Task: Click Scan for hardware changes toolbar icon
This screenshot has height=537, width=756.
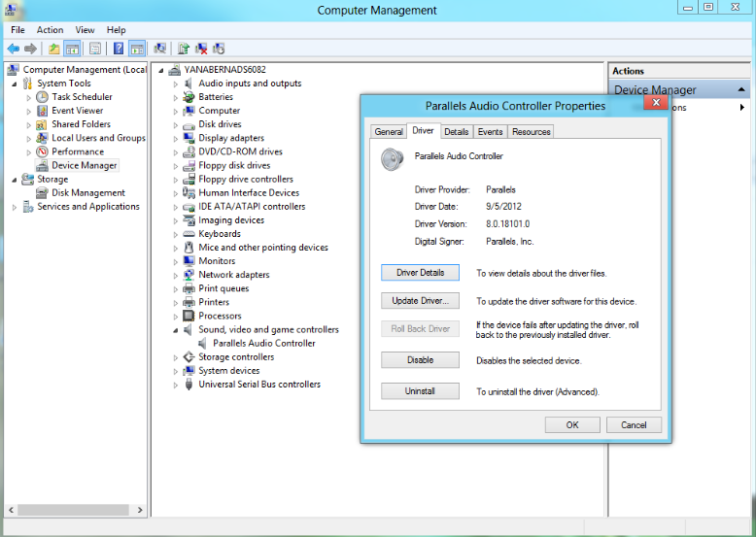Action: tap(159, 49)
